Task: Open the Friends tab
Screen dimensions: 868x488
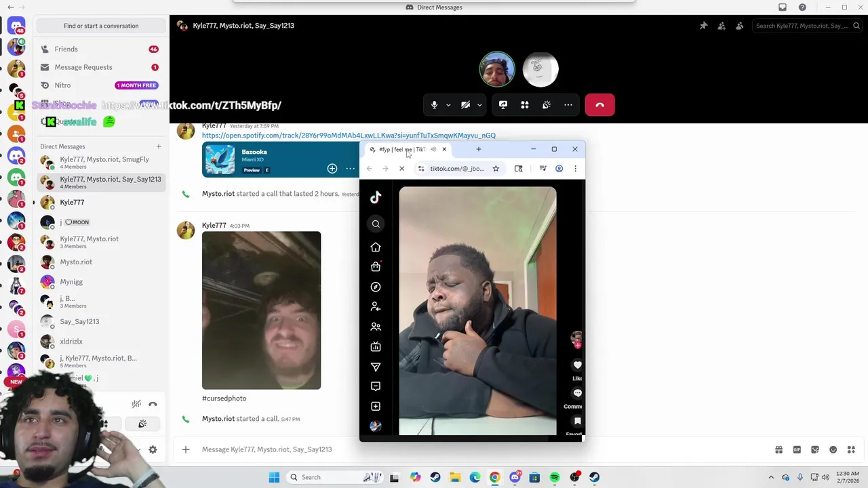Action: (101, 49)
